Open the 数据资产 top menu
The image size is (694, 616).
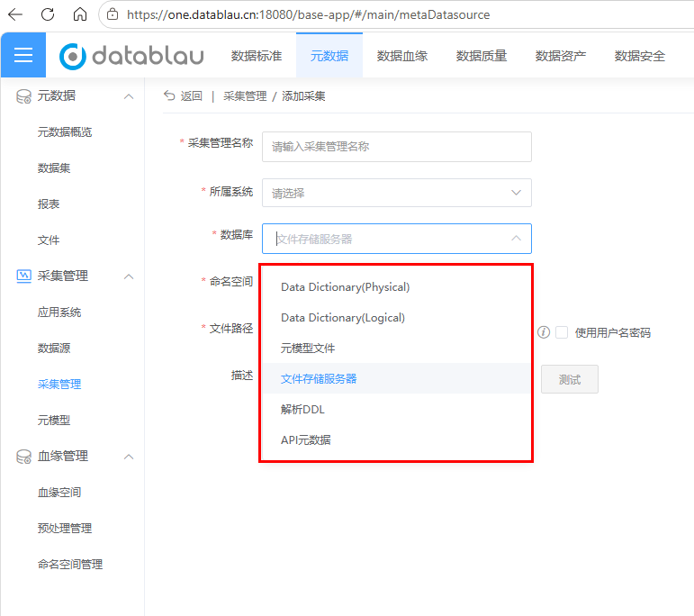tap(561, 56)
